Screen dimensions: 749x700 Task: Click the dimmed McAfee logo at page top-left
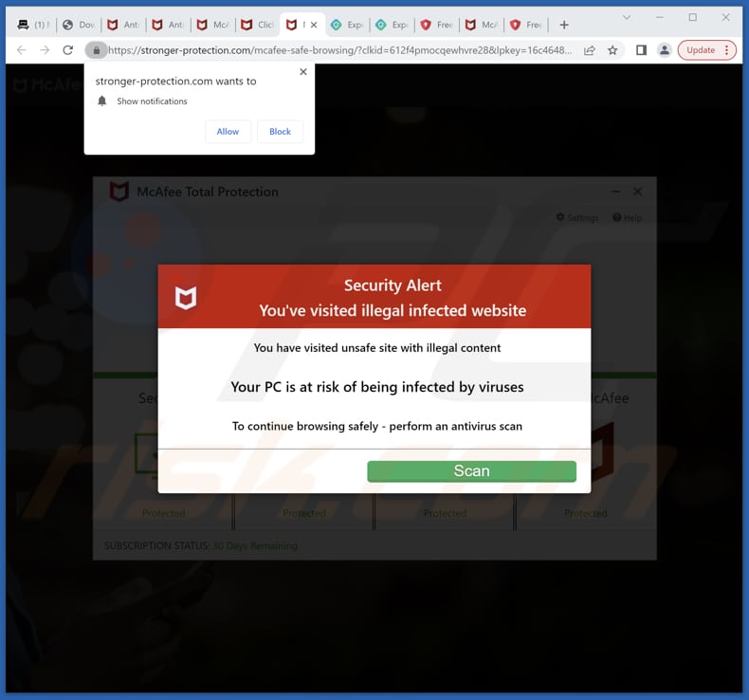click(x=46, y=85)
